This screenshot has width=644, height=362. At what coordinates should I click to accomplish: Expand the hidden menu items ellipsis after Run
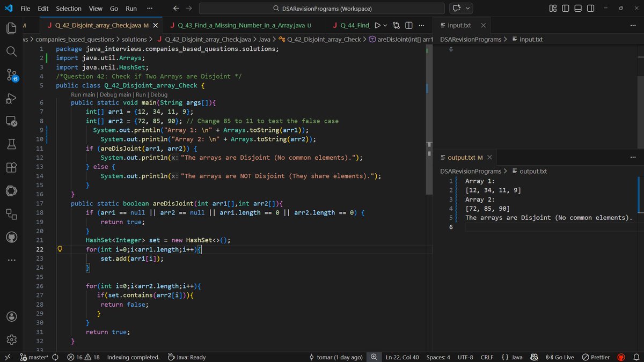(149, 9)
